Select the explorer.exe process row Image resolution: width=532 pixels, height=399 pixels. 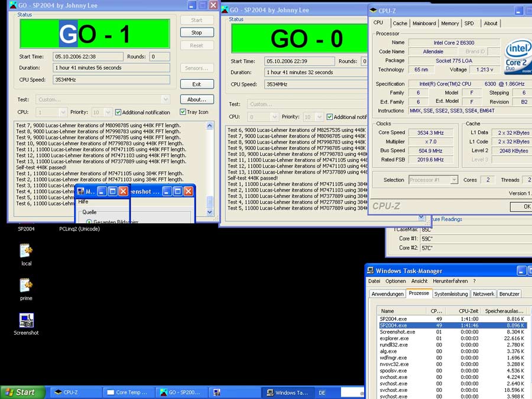[453, 338]
